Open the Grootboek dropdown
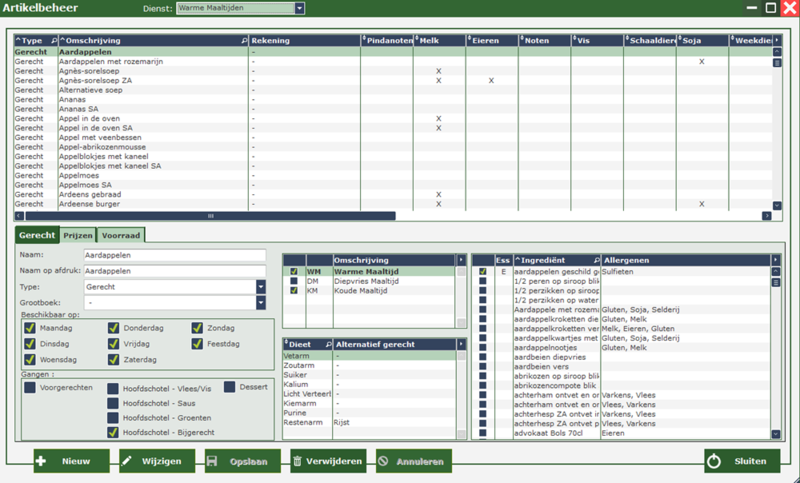This screenshot has height=483, width=800. [x=261, y=302]
